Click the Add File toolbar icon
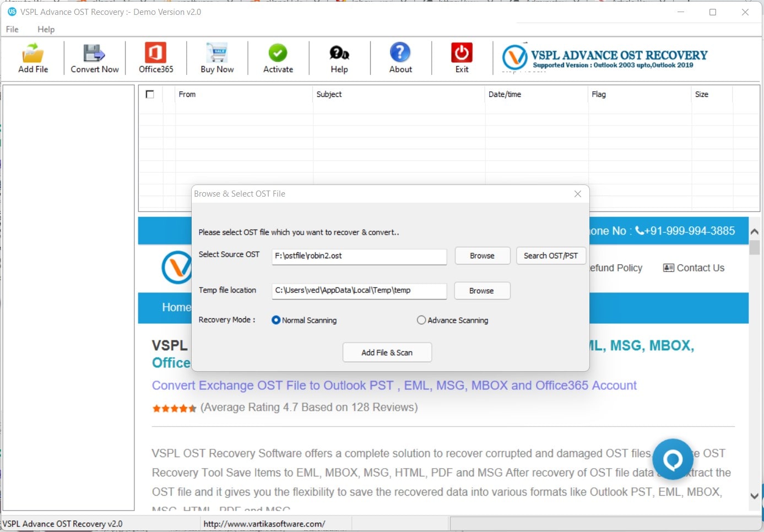Screen dimensions: 764x532 click(33, 58)
